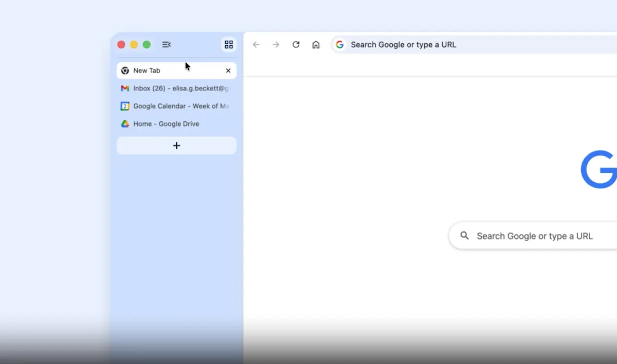Reload the current page

(296, 45)
